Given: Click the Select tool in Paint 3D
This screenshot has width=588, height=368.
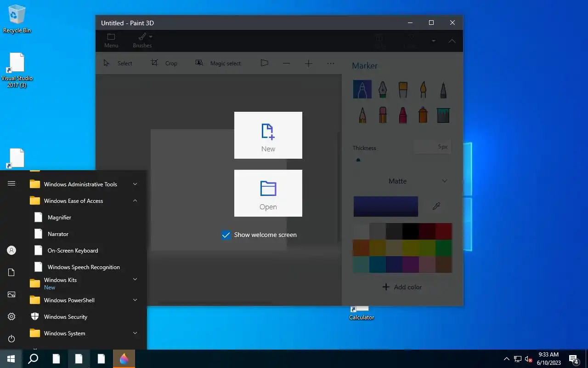Looking at the screenshot, I should tap(118, 63).
